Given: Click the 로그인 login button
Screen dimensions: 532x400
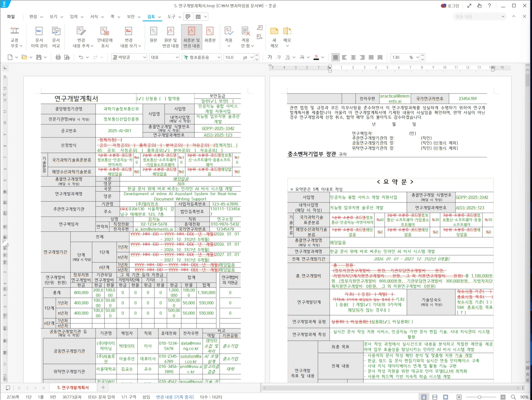Looking at the screenshot, I should point(450,6).
